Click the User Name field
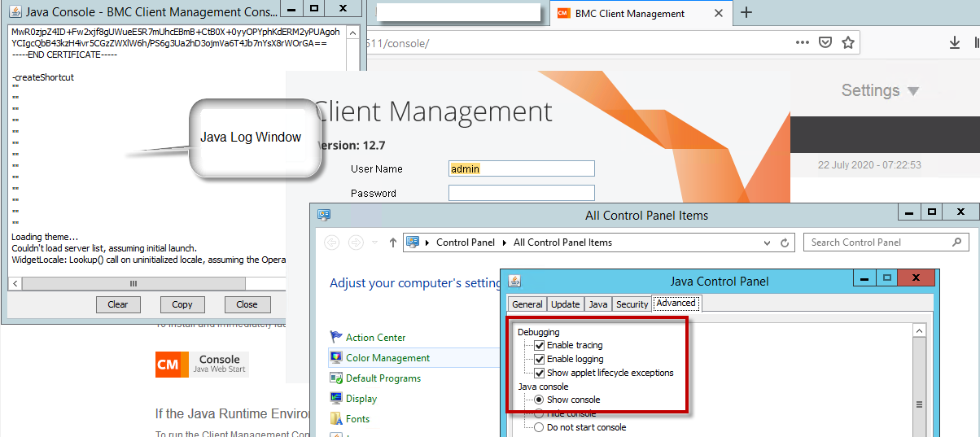 522,168
